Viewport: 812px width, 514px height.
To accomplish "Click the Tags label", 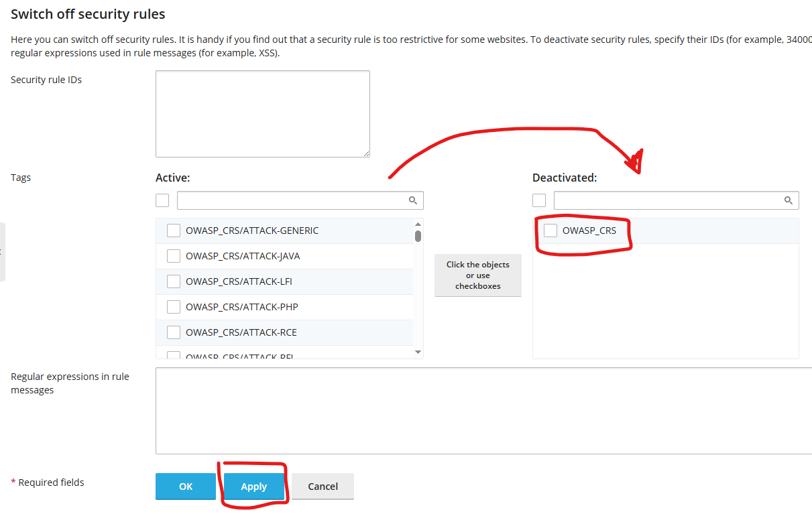I will [x=21, y=178].
